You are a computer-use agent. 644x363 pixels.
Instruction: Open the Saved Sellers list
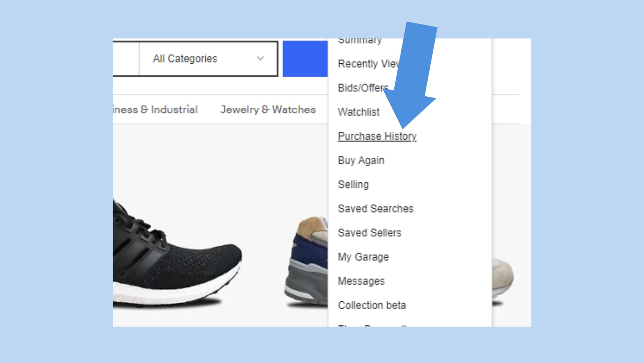pyautogui.click(x=369, y=232)
